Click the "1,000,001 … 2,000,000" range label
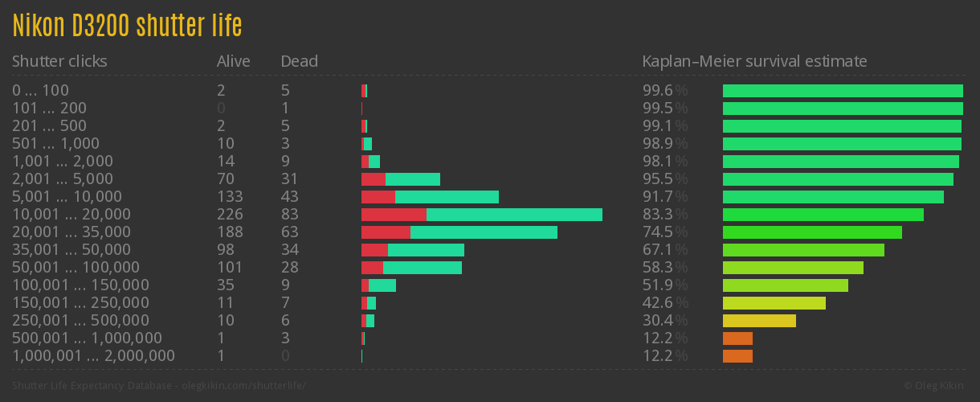Screen dimensions: 980x402 [93, 356]
